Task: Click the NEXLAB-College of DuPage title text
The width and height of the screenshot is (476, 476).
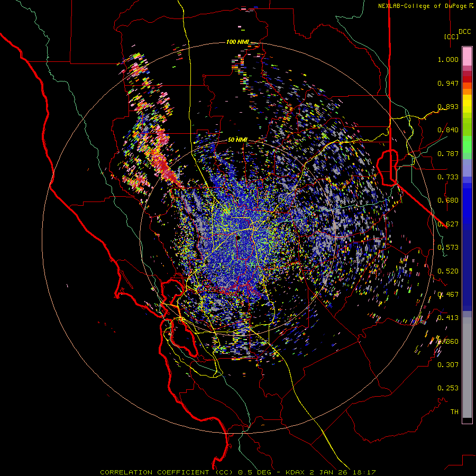Action: coord(422,6)
